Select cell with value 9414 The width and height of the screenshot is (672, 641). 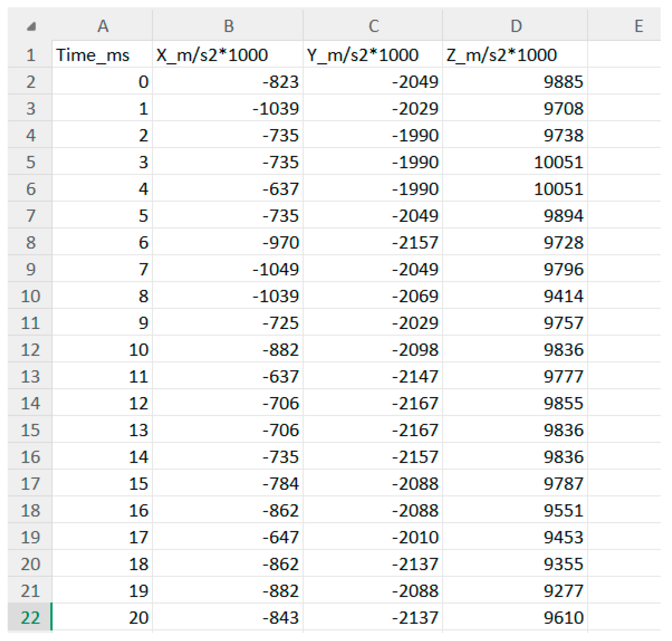[x=515, y=296]
